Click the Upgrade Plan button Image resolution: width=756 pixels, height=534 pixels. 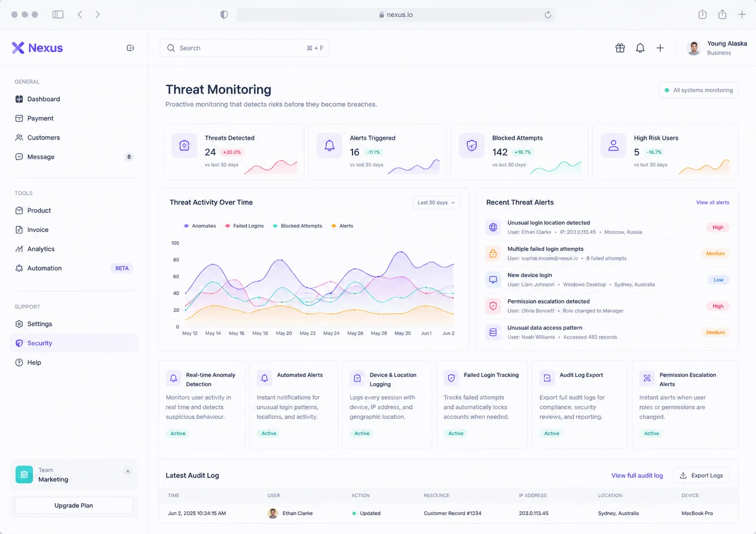pyautogui.click(x=74, y=505)
